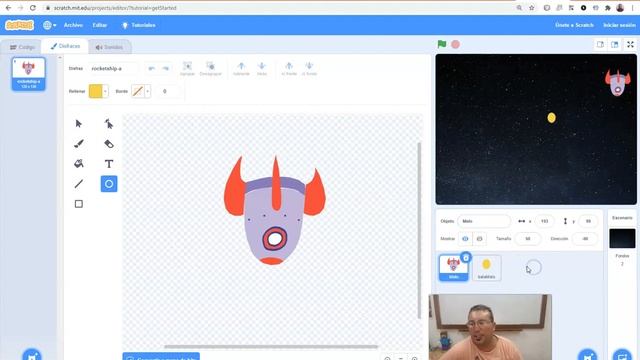Select the Fill bucket tool
Image resolution: width=640 pixels, height=360 pixels.
[x=79, y=164]
